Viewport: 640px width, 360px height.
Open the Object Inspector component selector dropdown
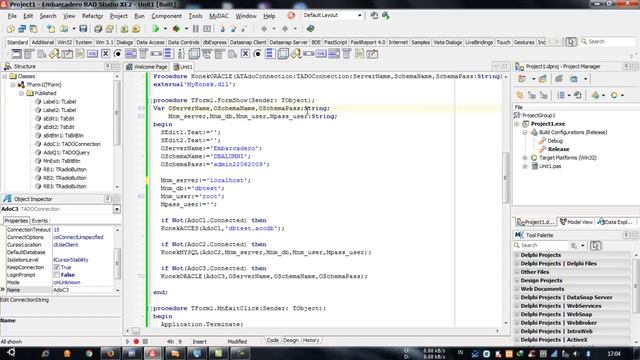coord(117,209)
